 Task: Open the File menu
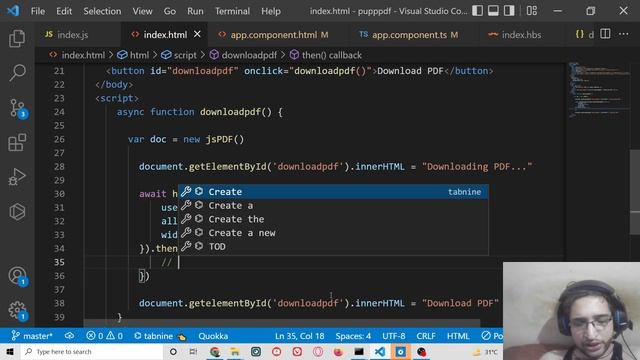[x=38, y=11]
